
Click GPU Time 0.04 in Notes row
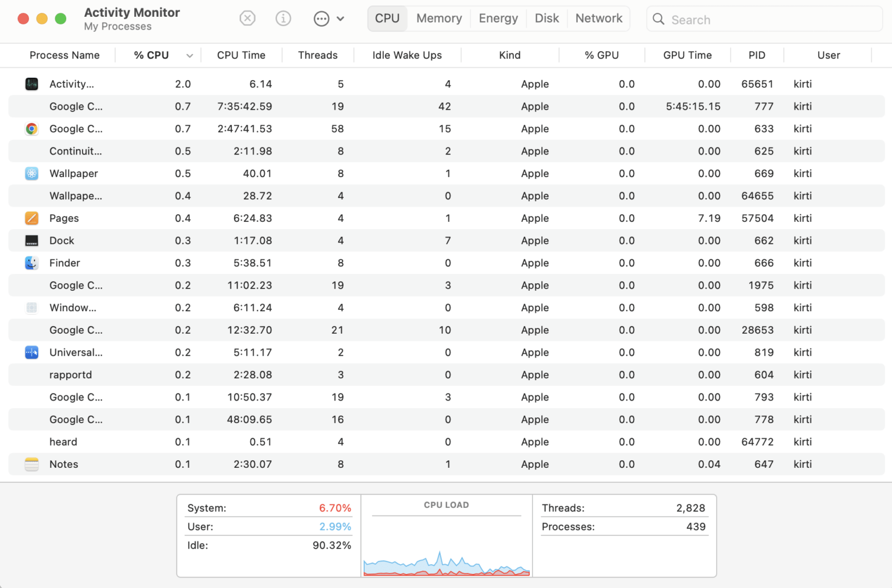click(x=709, y=464)
